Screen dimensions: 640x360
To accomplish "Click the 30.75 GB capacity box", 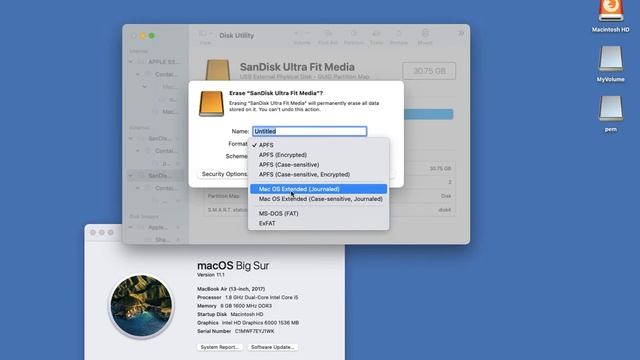I will click(x=429, y=71).
